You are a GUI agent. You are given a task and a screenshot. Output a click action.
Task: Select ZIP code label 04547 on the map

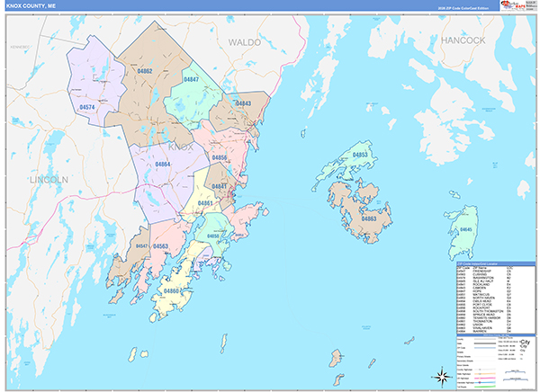coord(141,246)
